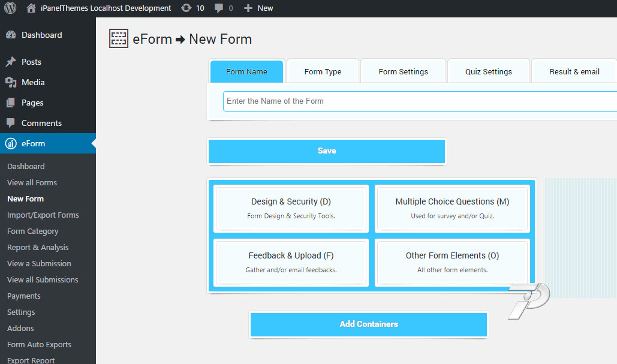
Task: Click the WordPress logo icon
Action: point(10,8)
